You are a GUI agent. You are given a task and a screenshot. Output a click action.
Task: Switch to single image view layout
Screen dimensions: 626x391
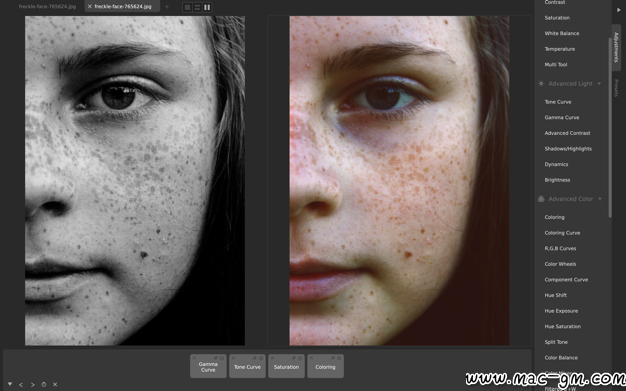coord(188,7)
